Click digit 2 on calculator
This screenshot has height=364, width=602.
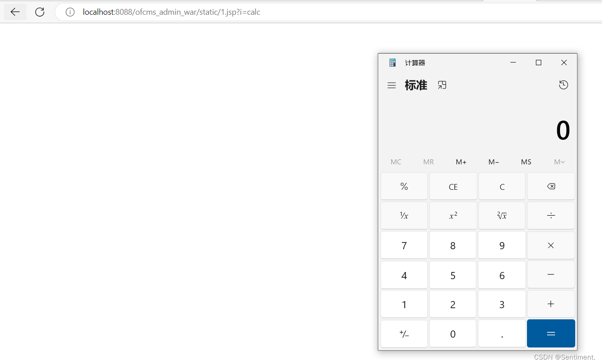click(x=453, y=304)
